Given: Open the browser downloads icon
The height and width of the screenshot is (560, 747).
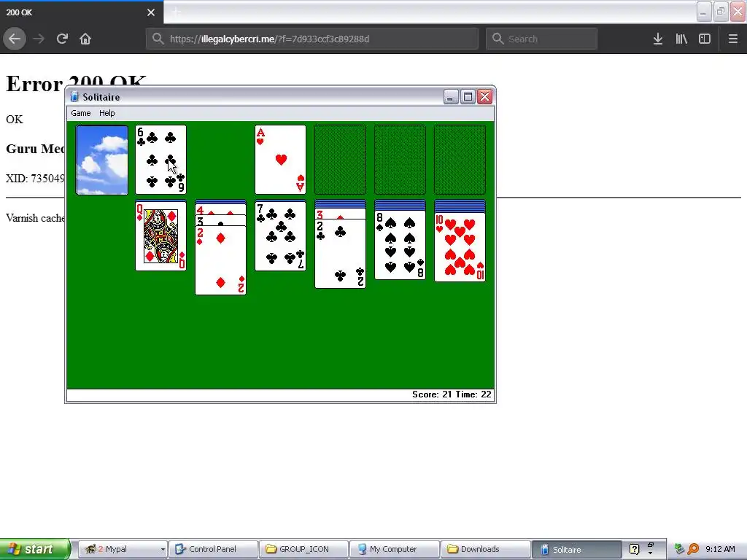Looking at the screenshot, I should coord(658,39).
